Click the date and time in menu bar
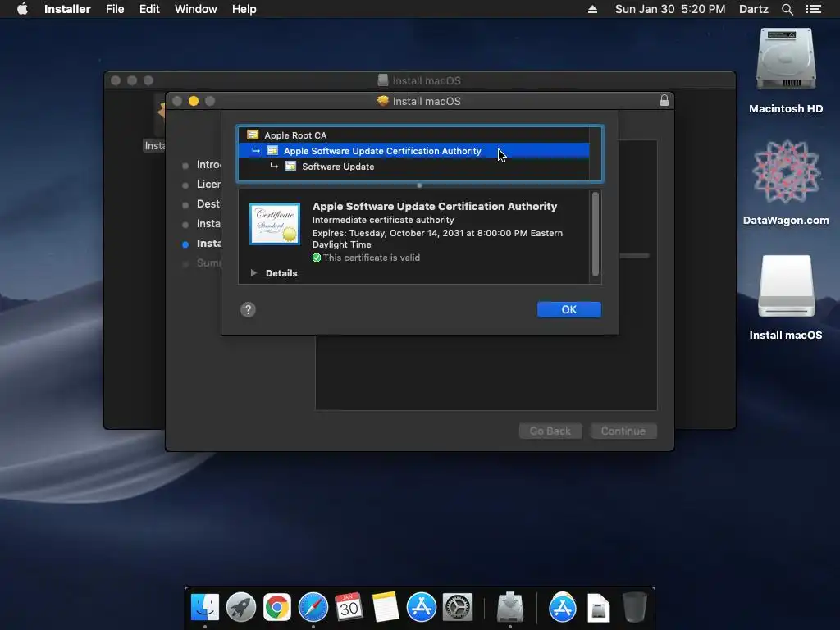The image size is (840, 630). 669,9
